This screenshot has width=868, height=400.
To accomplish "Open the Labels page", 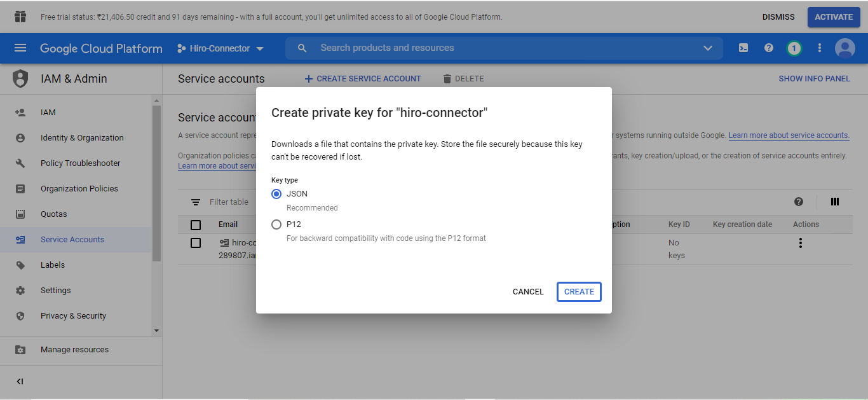I will pyautogui.click(x=53, y=265).
